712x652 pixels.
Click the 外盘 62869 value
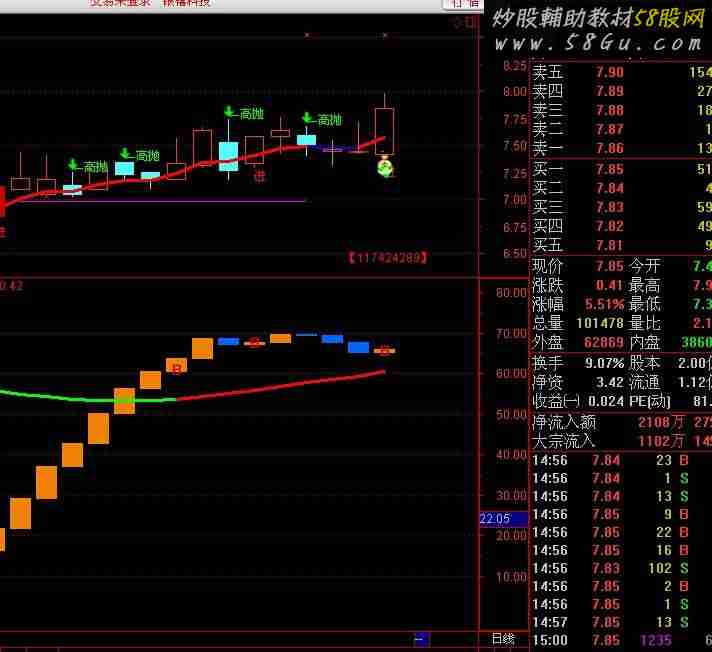click(x=604, y=342)
